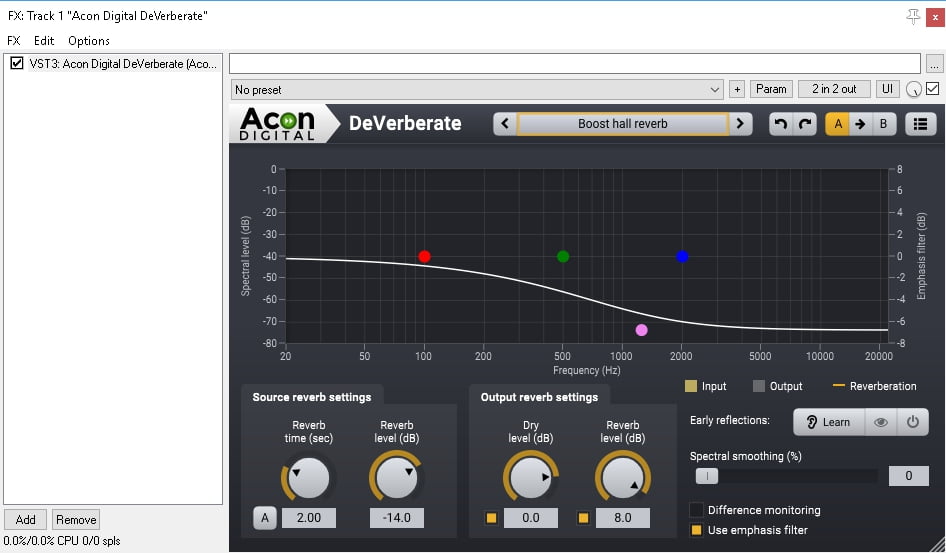Select the green emphasis filter point
Screen dimensions: 946x553
(x=563, y=256)
